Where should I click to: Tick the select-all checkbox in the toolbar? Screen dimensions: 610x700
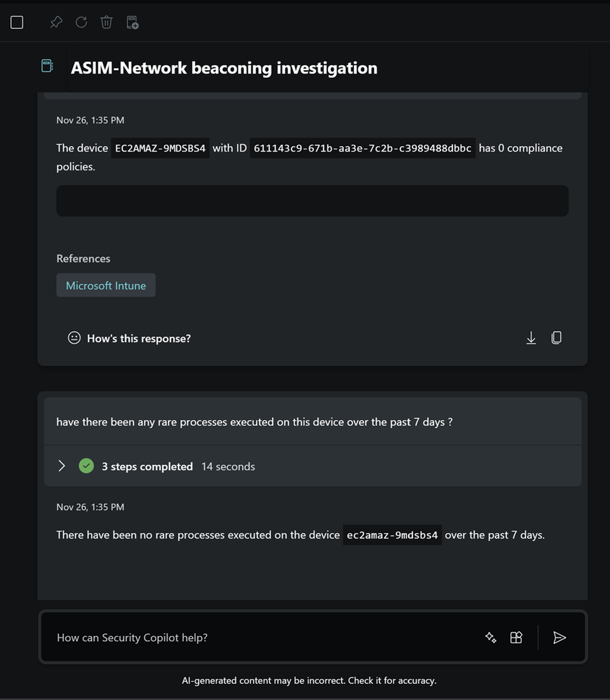coord(17,22)
